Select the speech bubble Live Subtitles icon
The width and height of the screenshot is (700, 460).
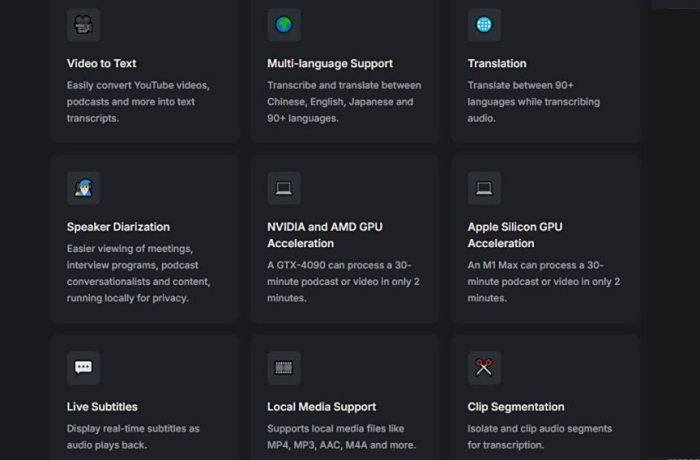pyautogui.click(x=83, y=367)
